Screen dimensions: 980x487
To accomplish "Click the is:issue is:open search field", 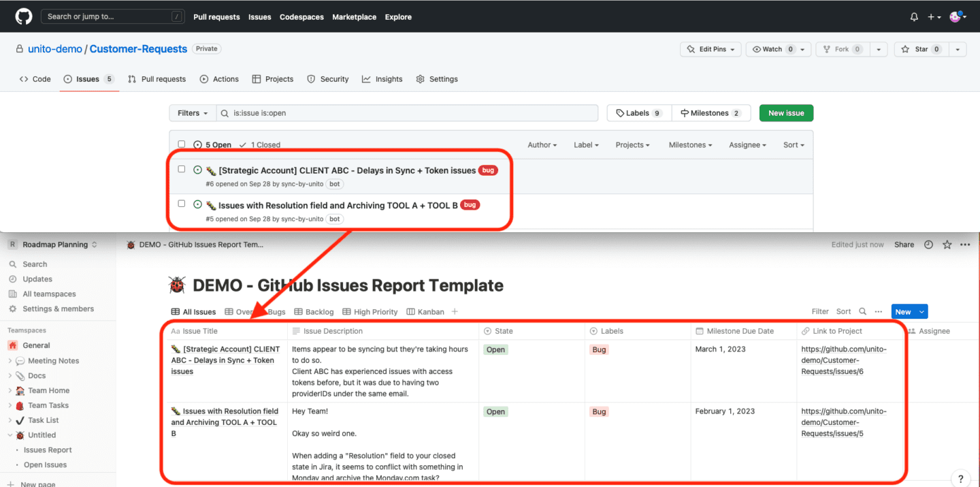I will (x=408, y=112).
